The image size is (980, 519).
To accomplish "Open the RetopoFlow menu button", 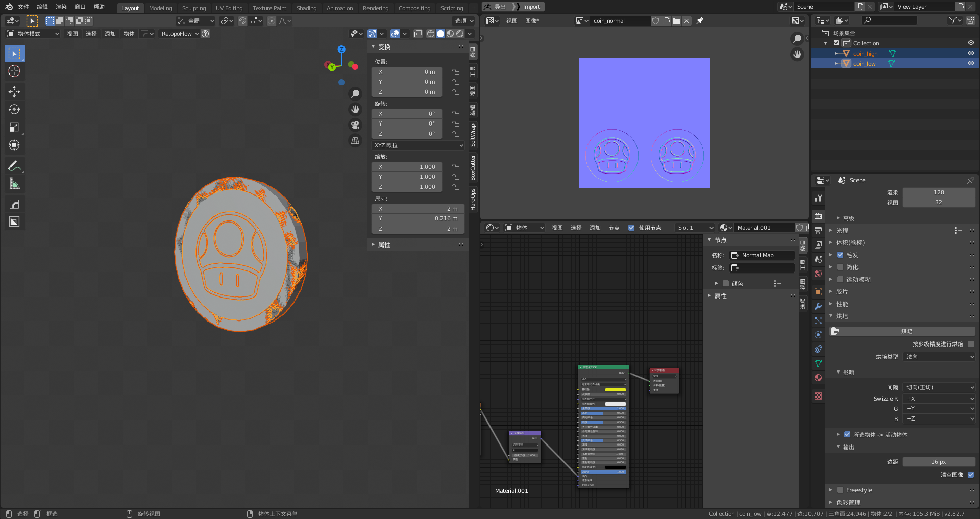I will point(180,34).
